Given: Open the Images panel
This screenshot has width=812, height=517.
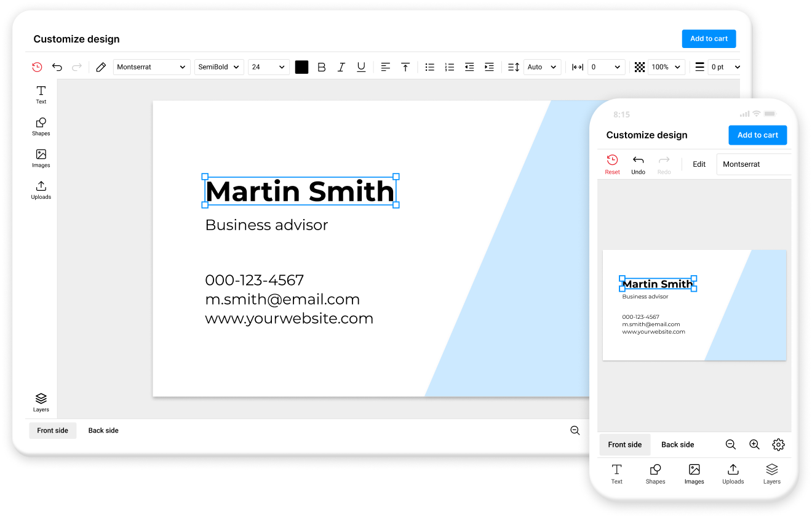Looking at the screenshot, I should pos(41,158).
